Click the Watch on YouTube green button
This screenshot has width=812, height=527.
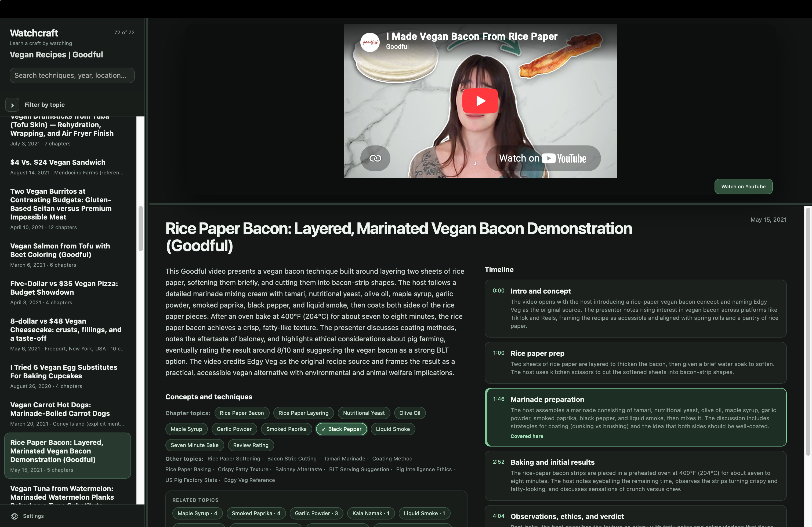(743, 186)
